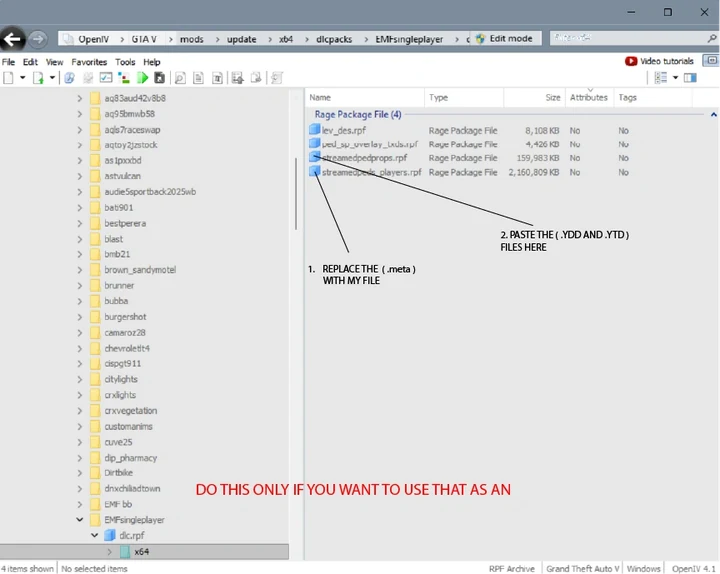Sort by the Size column header

click(x=534, y=97)
